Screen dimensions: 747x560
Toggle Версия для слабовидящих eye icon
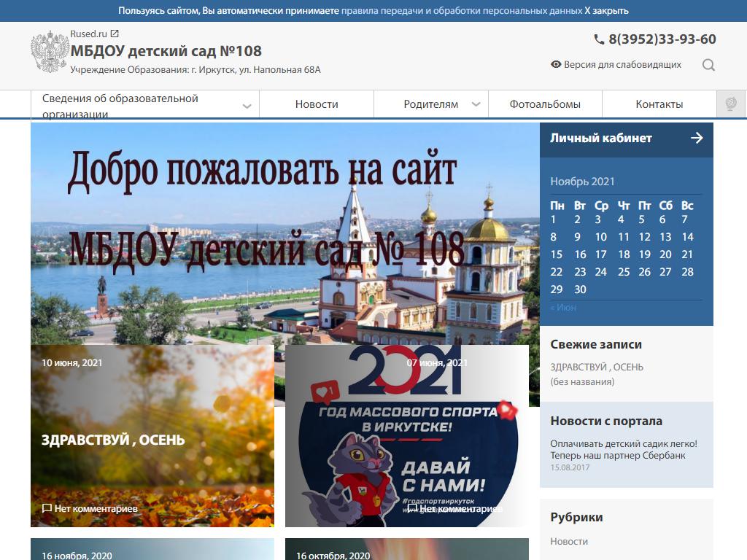[x=556, y=65]
